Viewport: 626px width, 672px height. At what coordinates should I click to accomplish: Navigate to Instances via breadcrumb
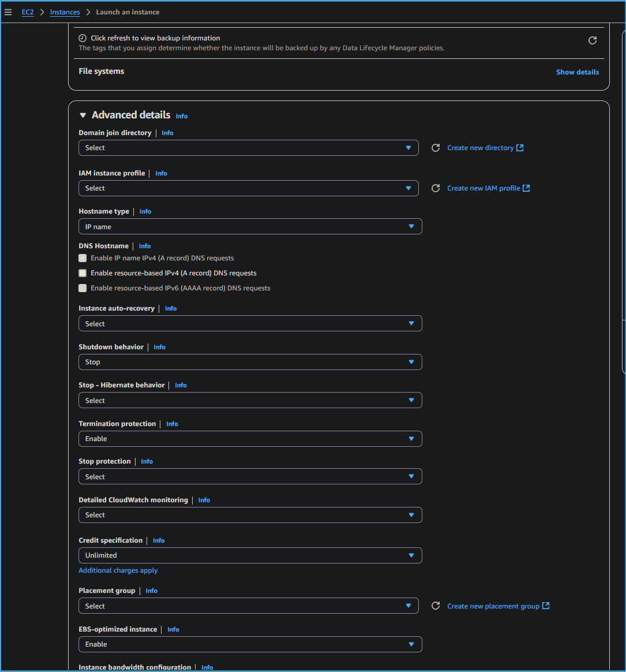[65, 12]
